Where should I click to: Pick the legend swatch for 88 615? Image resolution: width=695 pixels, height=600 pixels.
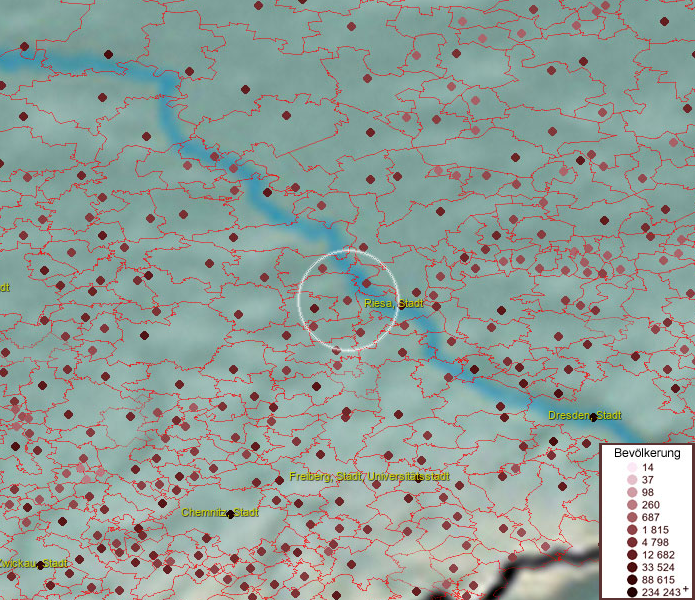click(632, 579)
